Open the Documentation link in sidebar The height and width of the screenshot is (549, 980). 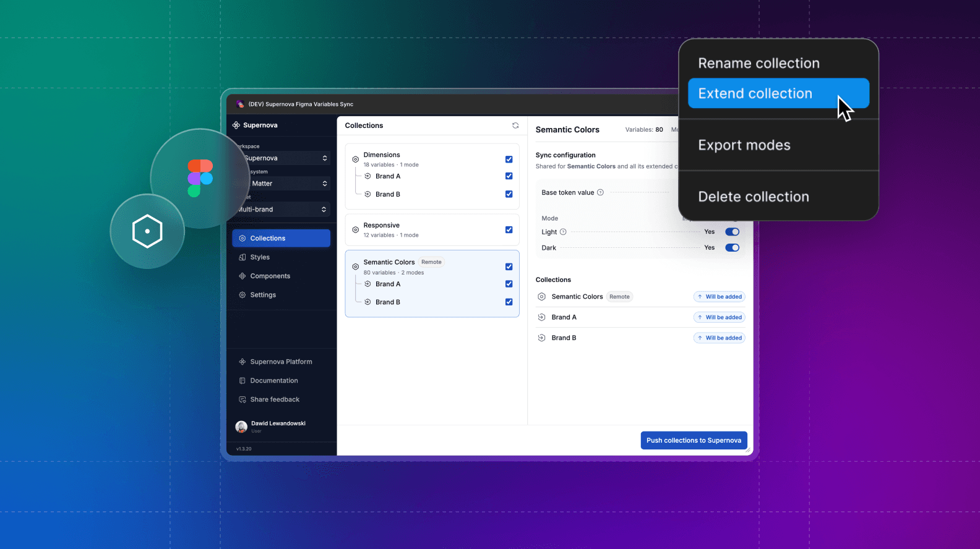tap(273, 381)
